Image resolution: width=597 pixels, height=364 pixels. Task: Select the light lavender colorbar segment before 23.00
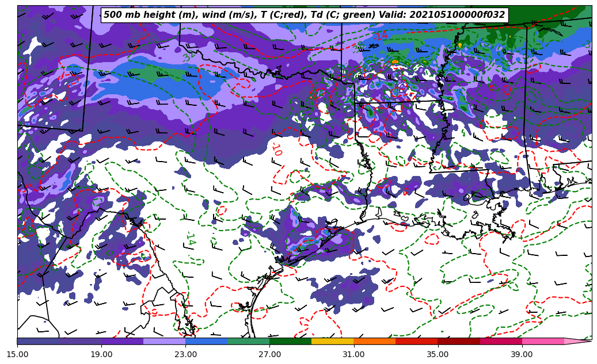(165, 341)
